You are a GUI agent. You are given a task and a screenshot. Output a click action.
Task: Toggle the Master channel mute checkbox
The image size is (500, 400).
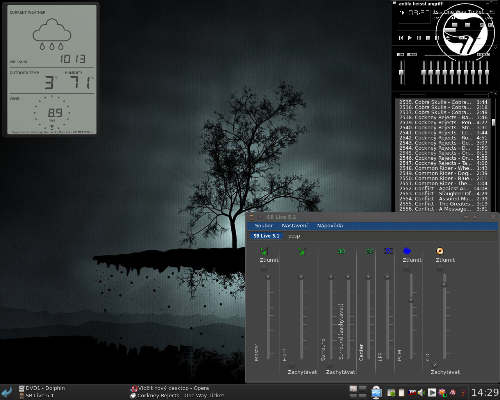pos(263,268)
